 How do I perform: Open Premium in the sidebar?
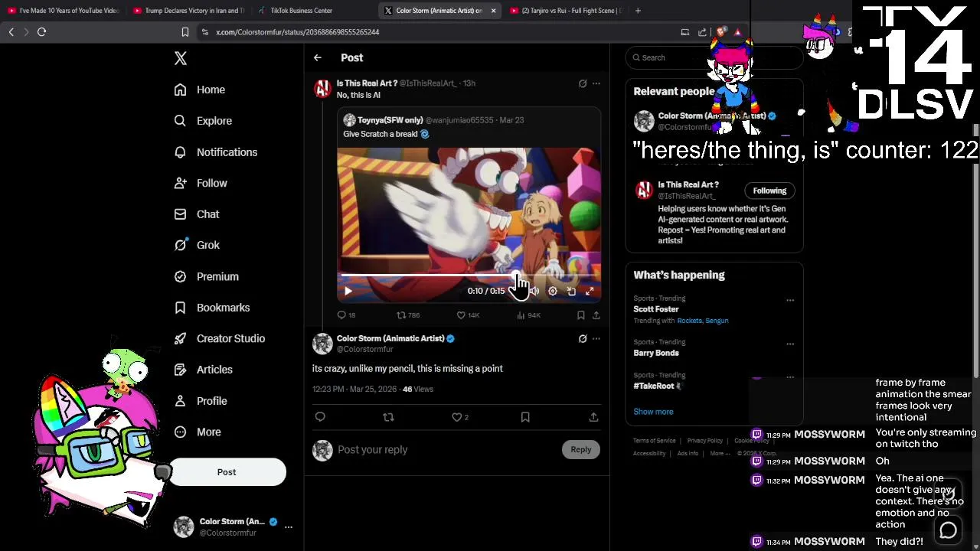coord(206,276)
